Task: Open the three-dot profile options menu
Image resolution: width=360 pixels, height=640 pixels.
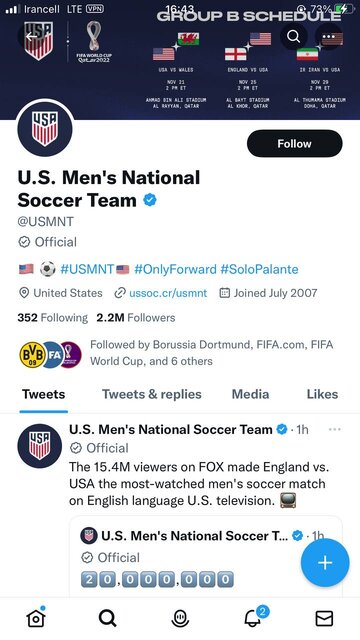Action: pyautogui.click(x=329, y=37)
